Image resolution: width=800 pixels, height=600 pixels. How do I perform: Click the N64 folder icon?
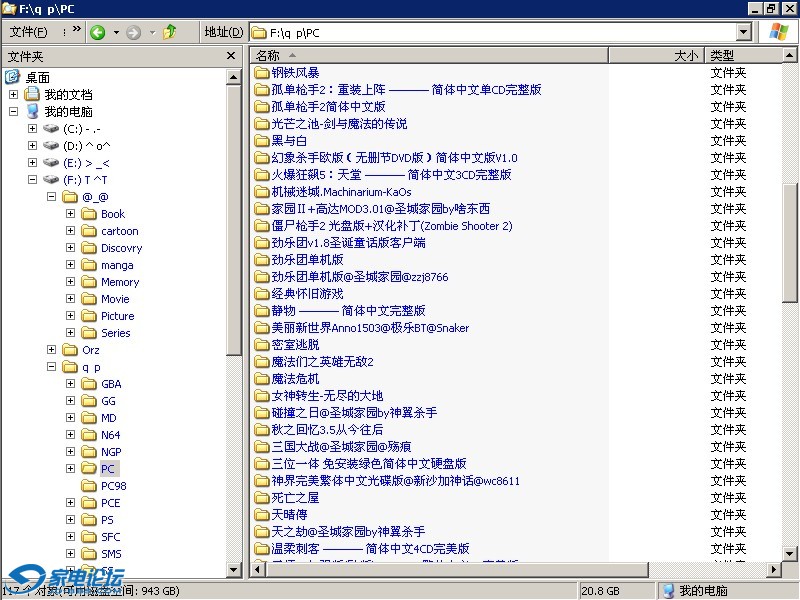(x=89, y=435)
